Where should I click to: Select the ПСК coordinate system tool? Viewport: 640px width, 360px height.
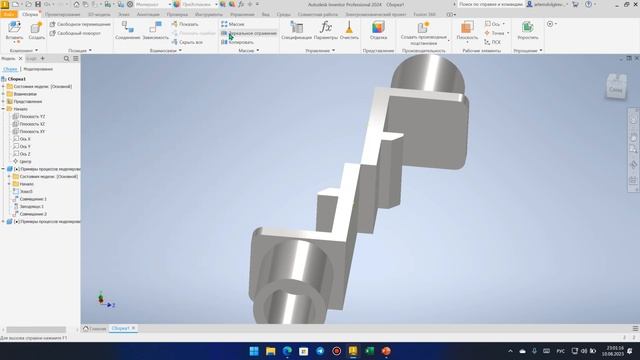493,42
